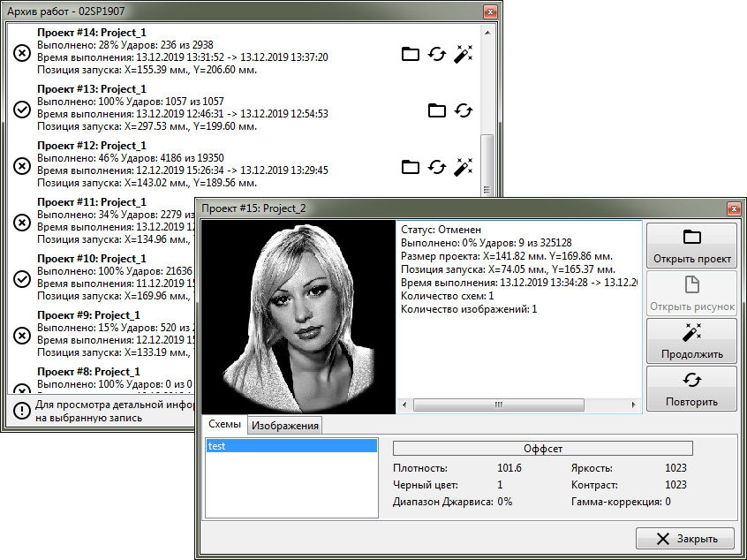This screenshot has height=560, width=747.
Task: Select the Проект #8: Project_1 title
Action: (88, 371)
